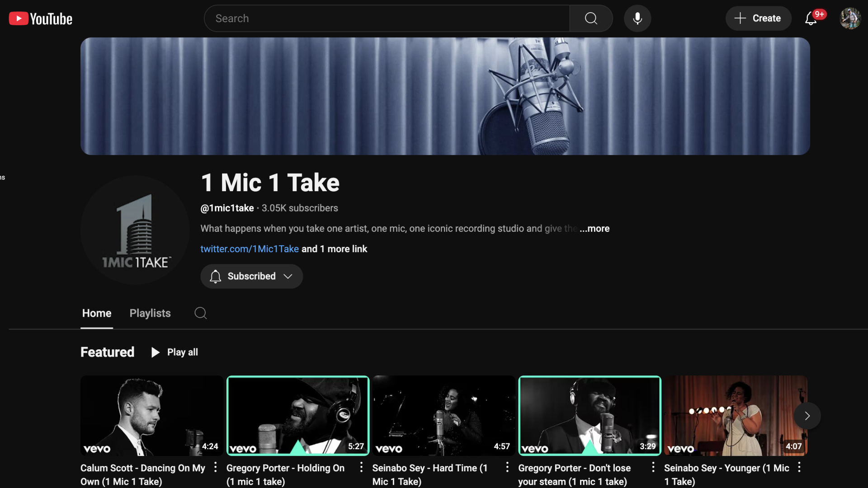Open 'and 1 more link' text
The image size is (868, 488).
[335, 249]
